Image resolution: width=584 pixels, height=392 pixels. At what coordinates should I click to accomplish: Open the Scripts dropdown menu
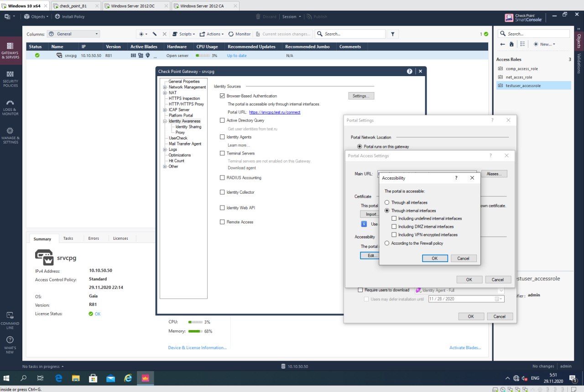click(x=184, y=34)
